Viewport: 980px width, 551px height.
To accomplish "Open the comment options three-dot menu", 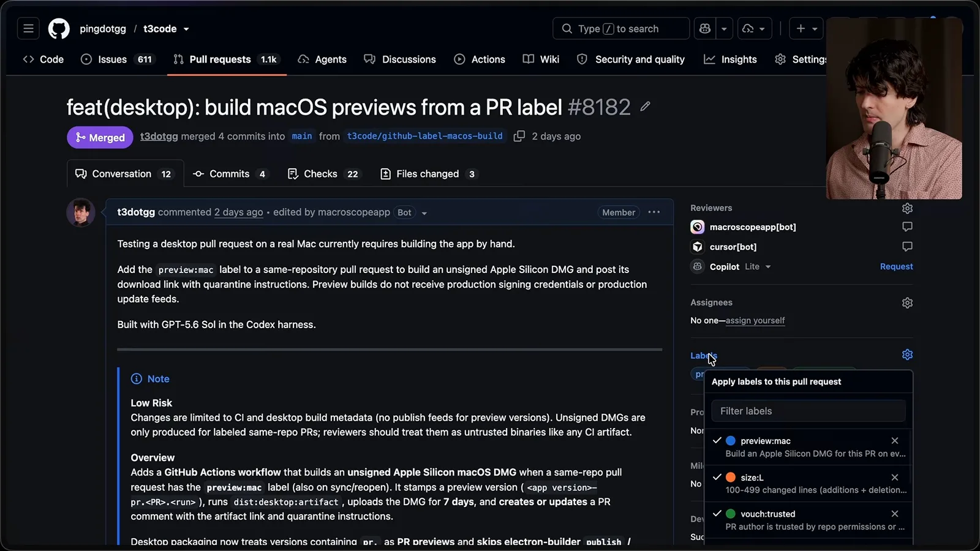I will (654, 212).
